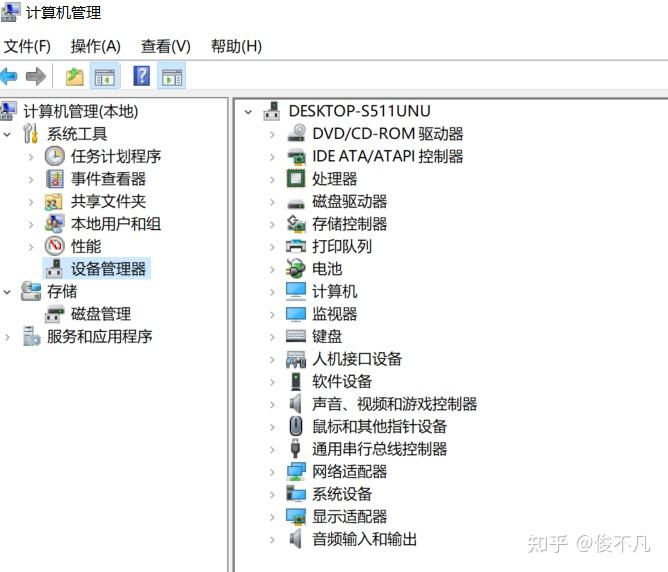This screenshot has width=668, height=572.
Task: Click the 键盘 keyboard icon
Action: point(296,336)
